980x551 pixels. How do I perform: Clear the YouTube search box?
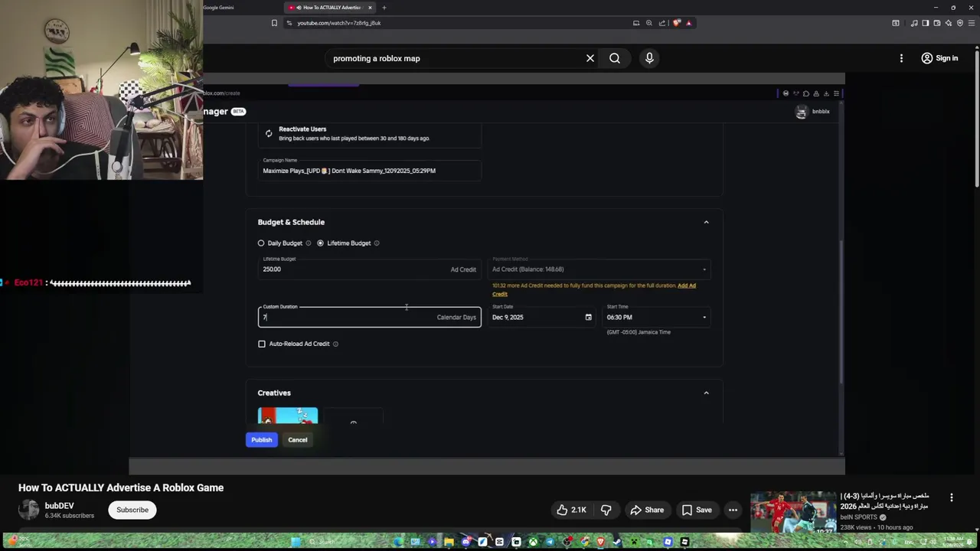pyautogui.click(x=590, y=58)
